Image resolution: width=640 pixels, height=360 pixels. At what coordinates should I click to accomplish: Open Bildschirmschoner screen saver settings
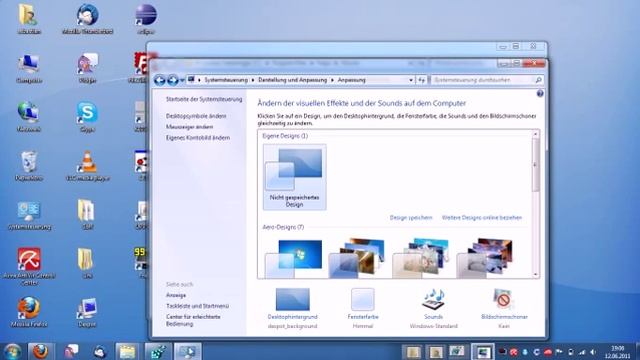(x=504, y=308)
